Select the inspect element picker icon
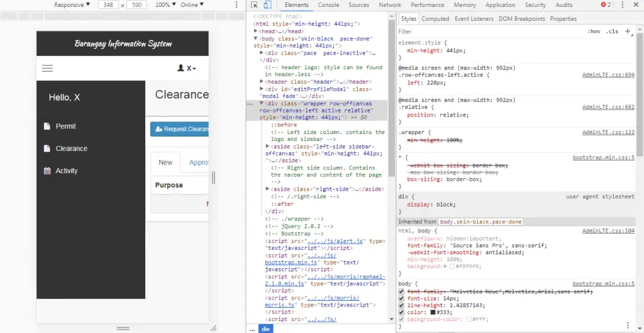 (x=255, y=5)
